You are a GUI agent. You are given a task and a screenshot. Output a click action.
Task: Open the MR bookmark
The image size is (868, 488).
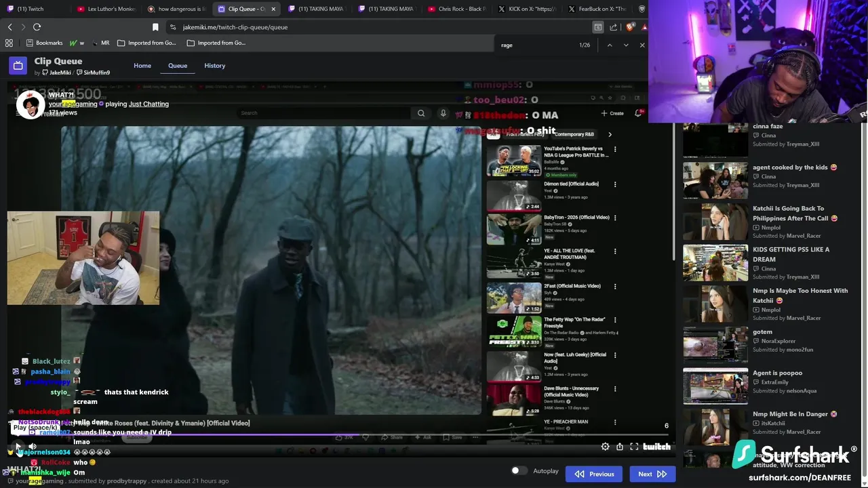click(x=100, y=43)
